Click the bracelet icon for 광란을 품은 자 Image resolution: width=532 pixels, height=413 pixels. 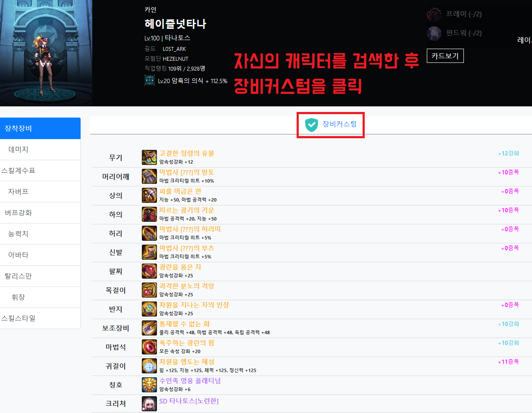tap(149, 271)
